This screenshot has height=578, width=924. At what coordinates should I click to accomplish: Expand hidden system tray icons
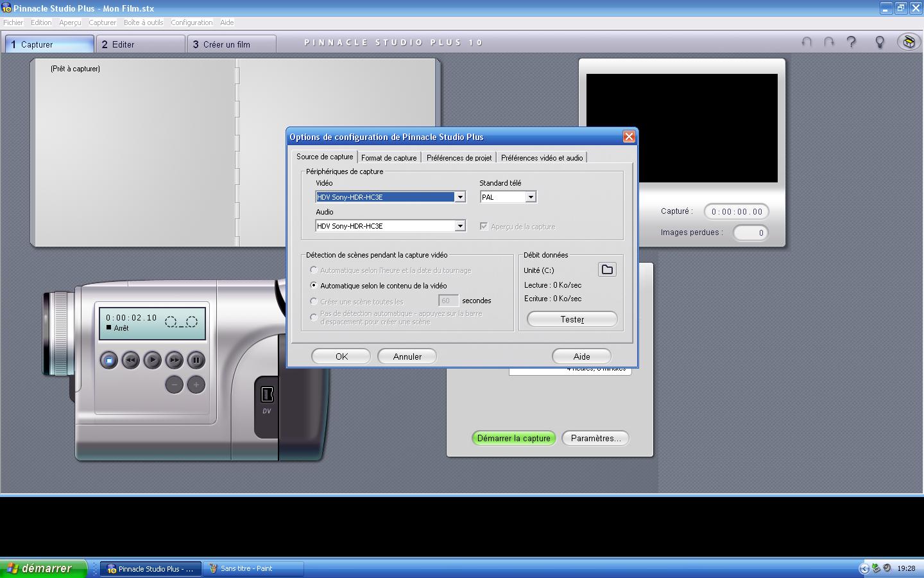(864, 568)
